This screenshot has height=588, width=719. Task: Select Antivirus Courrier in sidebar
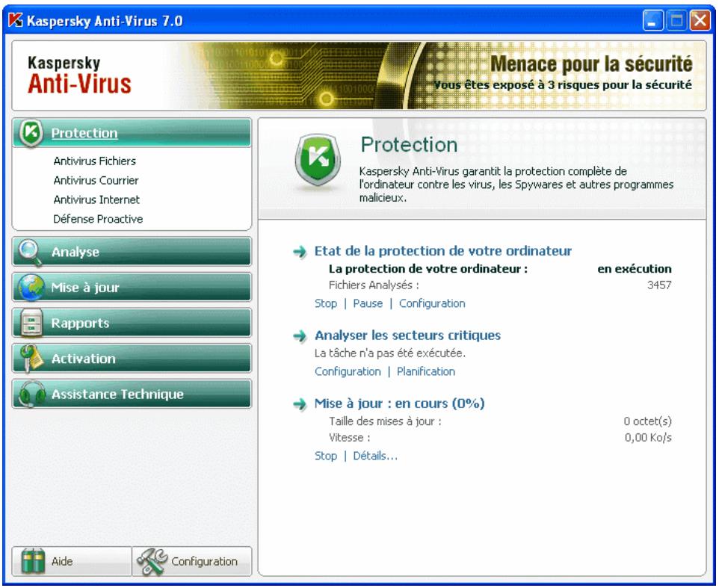(x=96, y=180)
